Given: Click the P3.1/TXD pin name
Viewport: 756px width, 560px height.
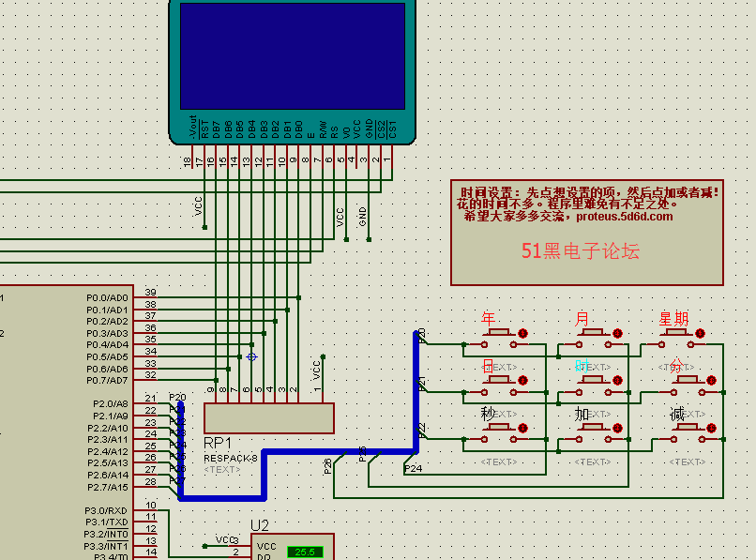Looking at the screenshot, I should 107,522.
